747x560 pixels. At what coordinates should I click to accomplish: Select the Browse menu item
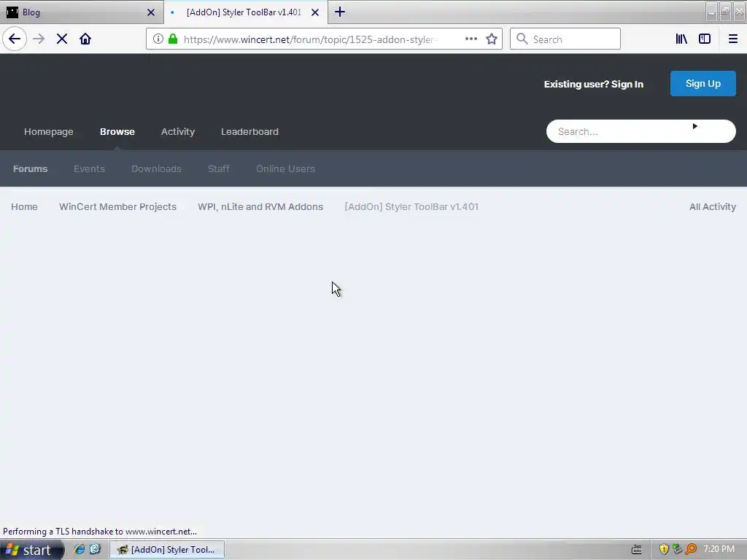(117, 132)
